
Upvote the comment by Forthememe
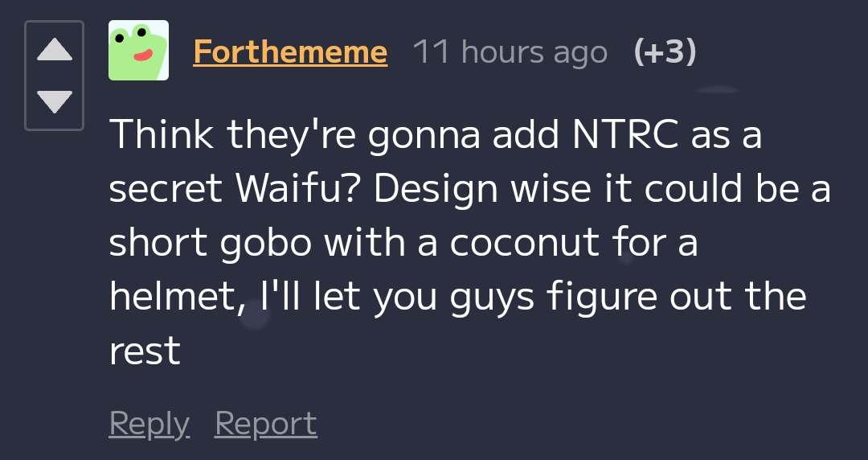(55, 50)
